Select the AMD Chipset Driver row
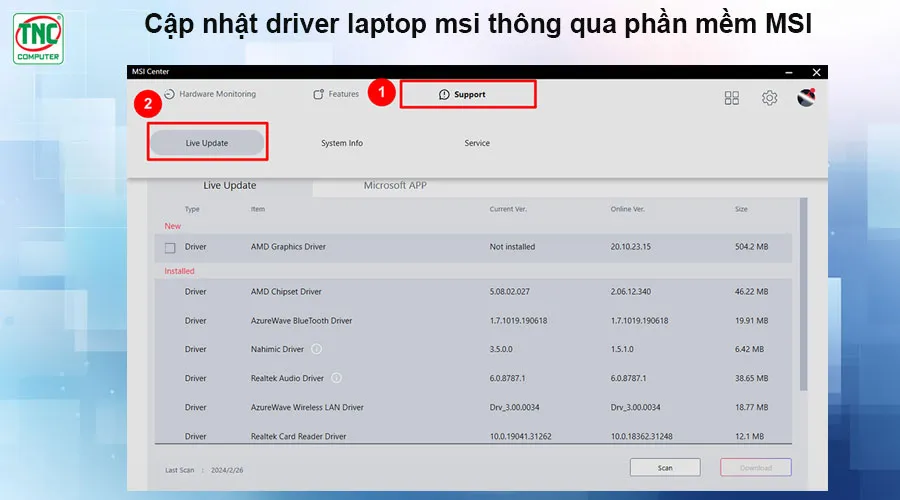 pos(473,292)
